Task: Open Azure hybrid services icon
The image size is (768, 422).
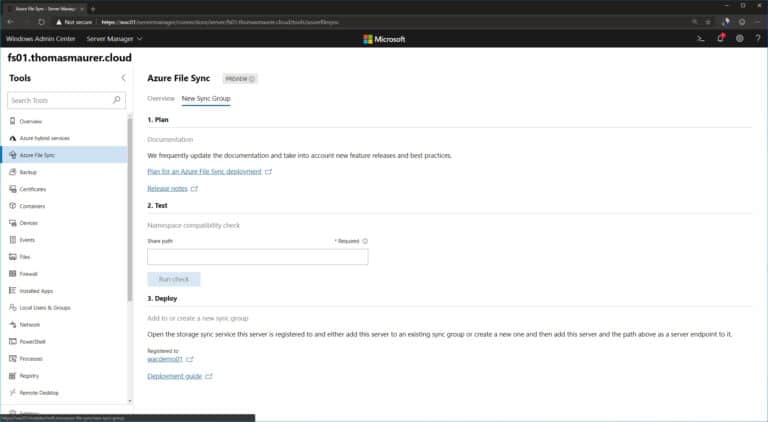Action: pyautogui.click(x=13, y=138)
